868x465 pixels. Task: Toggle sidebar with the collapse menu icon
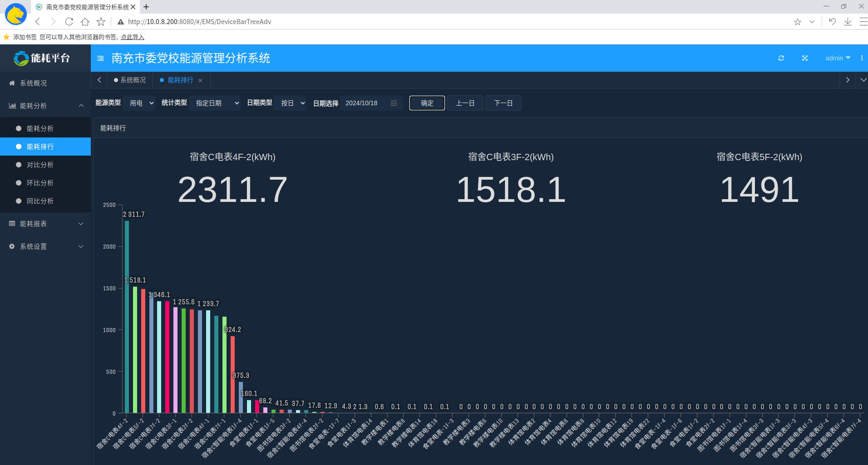(x=101, y=58)
